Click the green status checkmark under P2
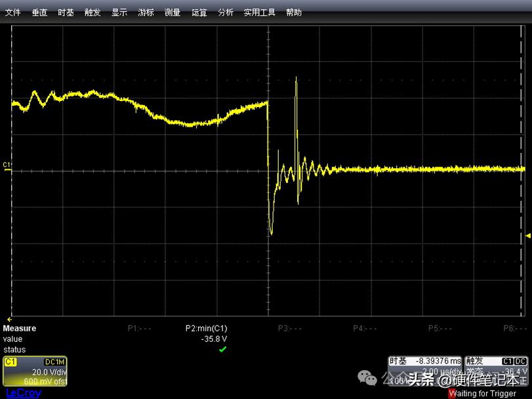 coord(222,350)
